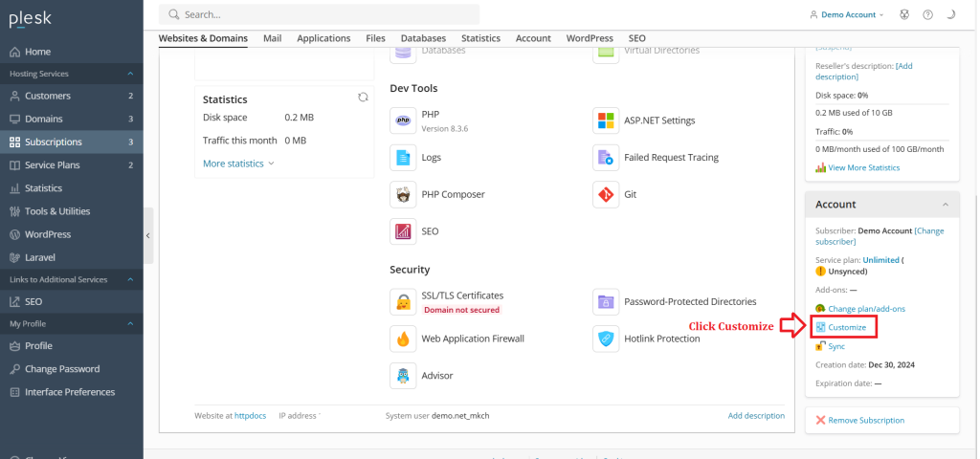Click the reseller's Add description link
980x459 pixels.
coord(864,71)
